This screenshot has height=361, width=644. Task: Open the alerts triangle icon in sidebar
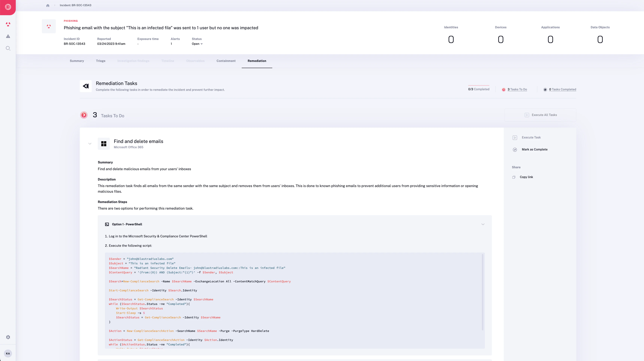click(8, 36)
